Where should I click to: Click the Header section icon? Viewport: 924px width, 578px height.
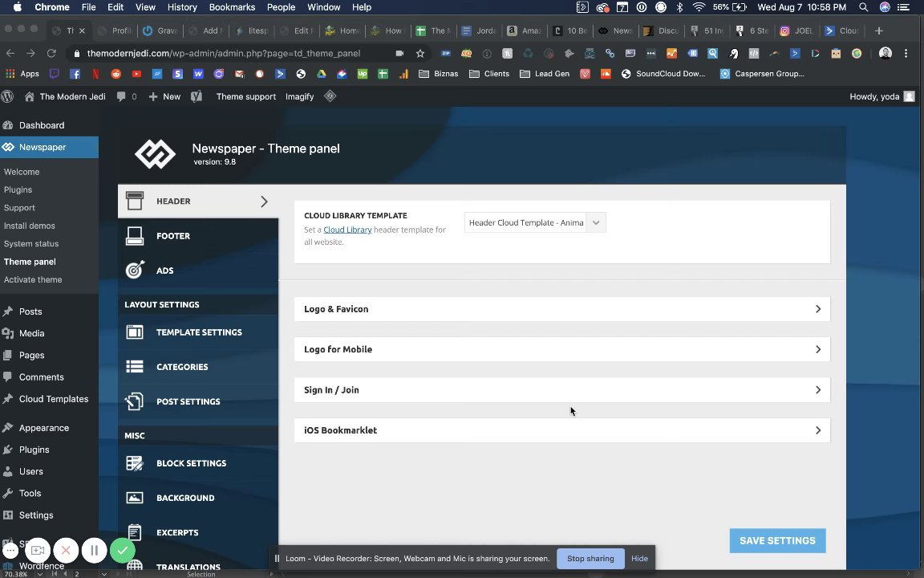coord(135,201)
